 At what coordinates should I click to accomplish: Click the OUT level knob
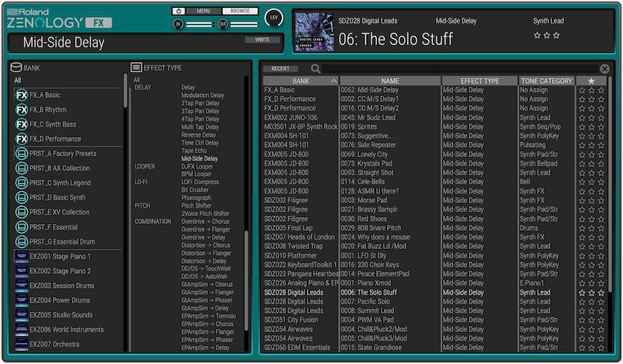point(223,24)
